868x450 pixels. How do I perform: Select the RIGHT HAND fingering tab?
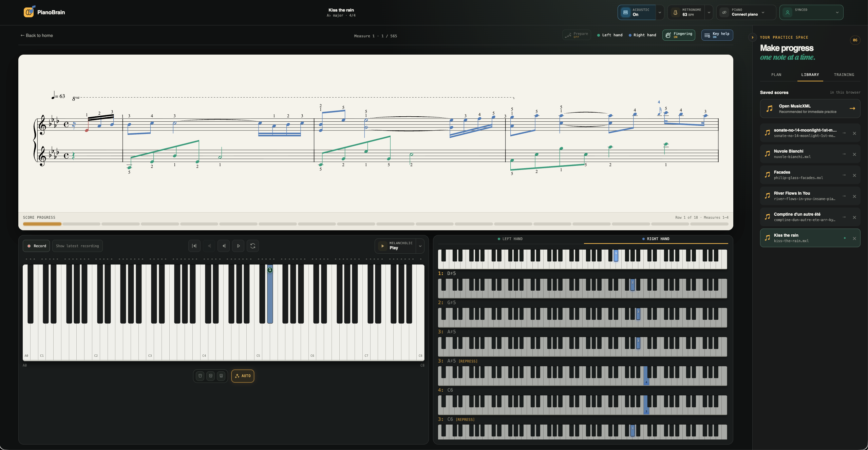point(656,239)
